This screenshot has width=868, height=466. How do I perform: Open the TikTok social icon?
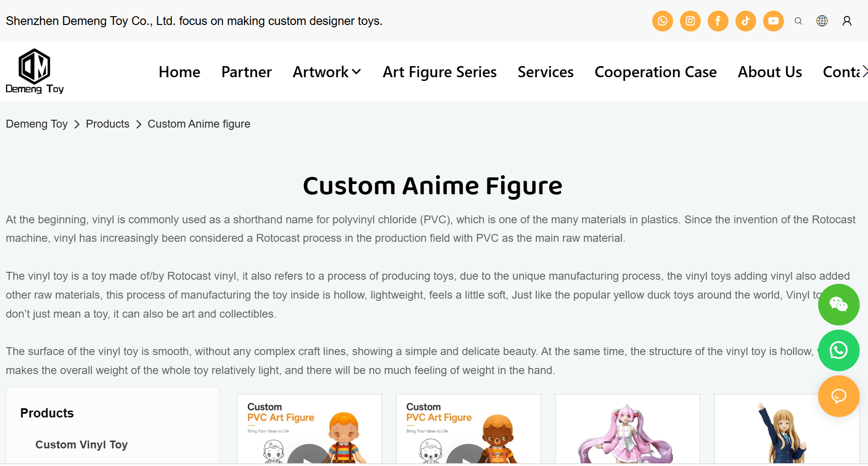coord(746,21)
